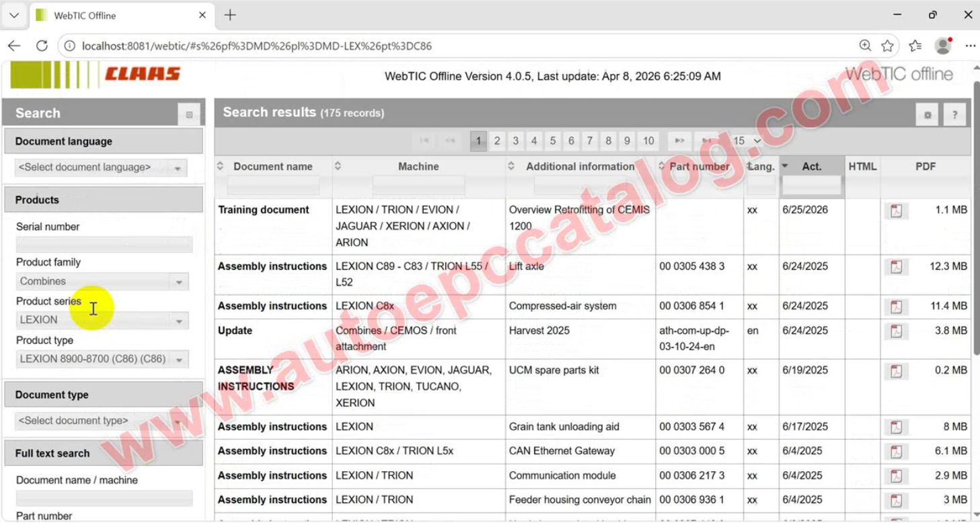Collapse the Search panel with header icon

click(189, 114)
